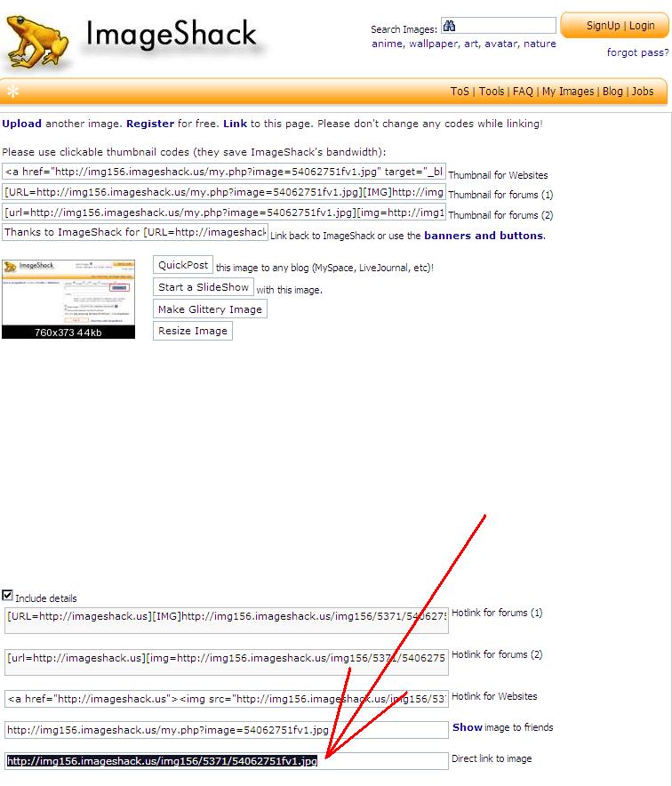Open Tools in the navigation bar
This screenshot has height=786, width=672.
coord(491,92)
